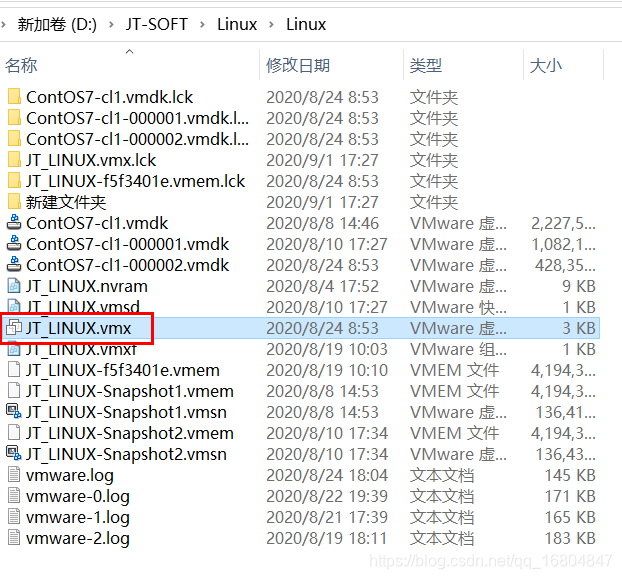Click size 183 KB of vmware-2.log

(570, 538)
